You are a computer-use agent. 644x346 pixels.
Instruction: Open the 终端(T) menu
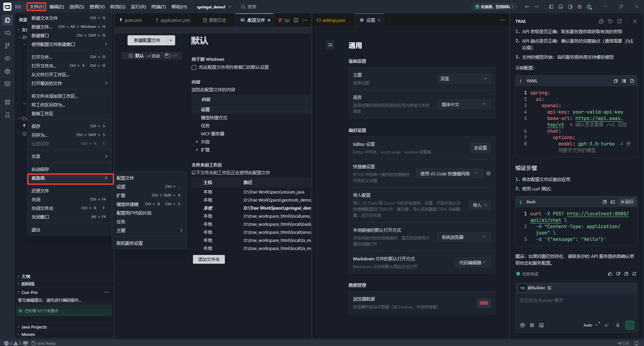[x=158, y=7]
